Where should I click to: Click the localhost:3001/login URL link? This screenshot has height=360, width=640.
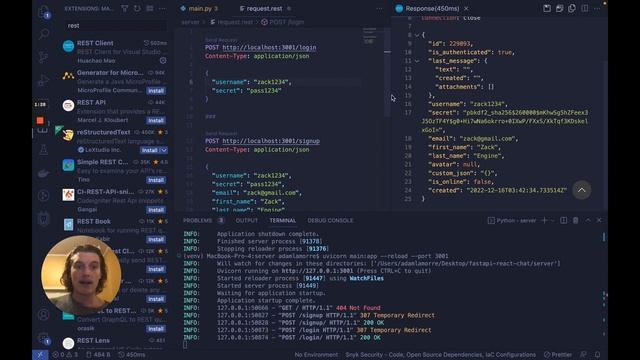pos(269,47)
